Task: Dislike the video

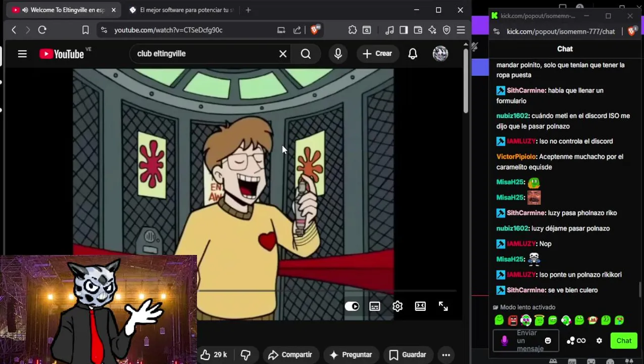Action: coord(245,355)
